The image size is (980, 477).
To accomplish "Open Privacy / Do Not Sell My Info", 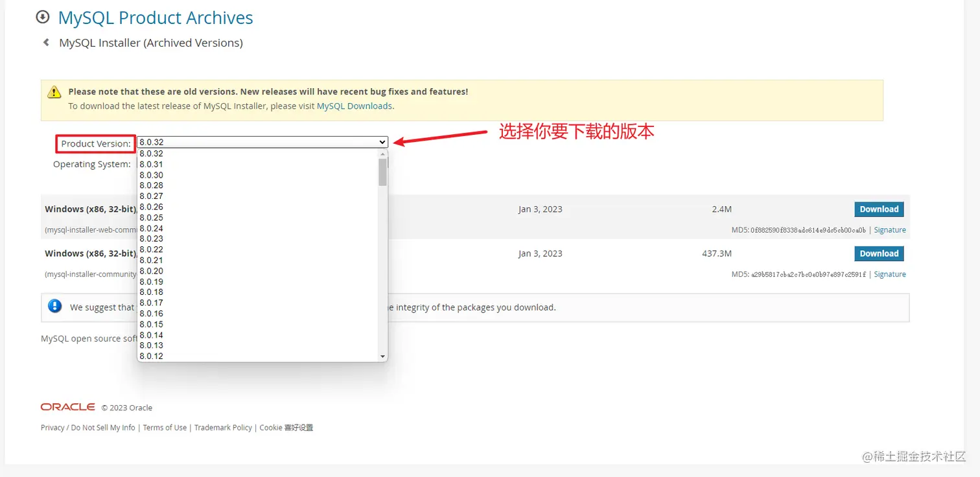I will (88, 428).
